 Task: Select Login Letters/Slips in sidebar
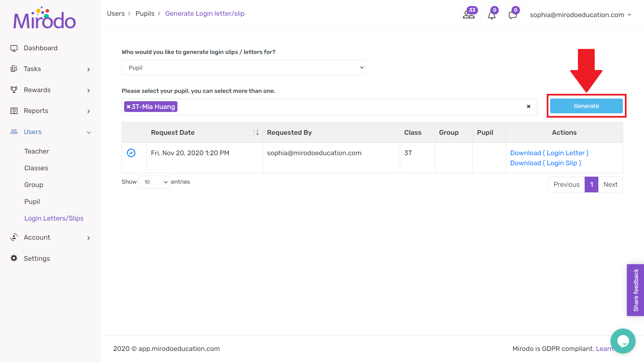(x=54, y=218)
